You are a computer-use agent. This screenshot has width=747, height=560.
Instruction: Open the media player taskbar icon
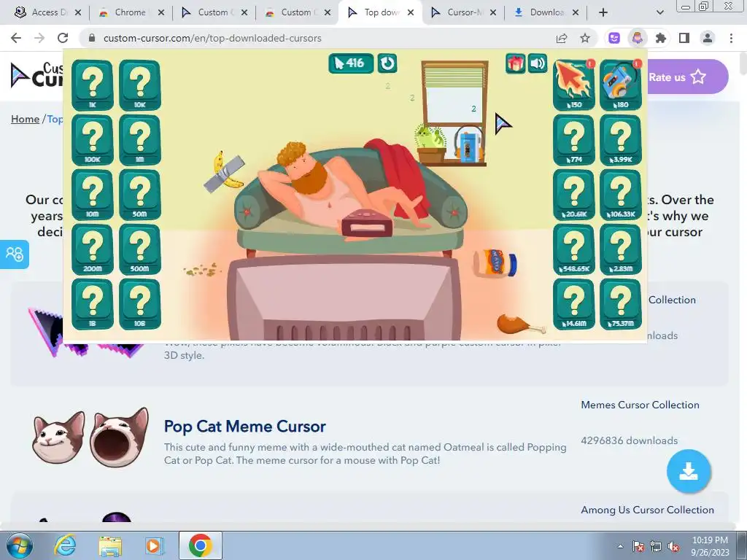point(155,545)
